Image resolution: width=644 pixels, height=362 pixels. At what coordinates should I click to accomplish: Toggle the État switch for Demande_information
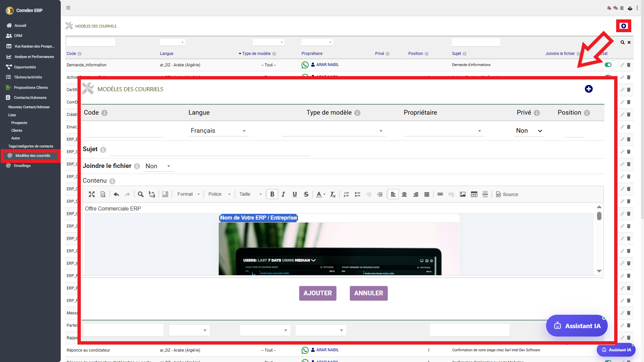608,65
